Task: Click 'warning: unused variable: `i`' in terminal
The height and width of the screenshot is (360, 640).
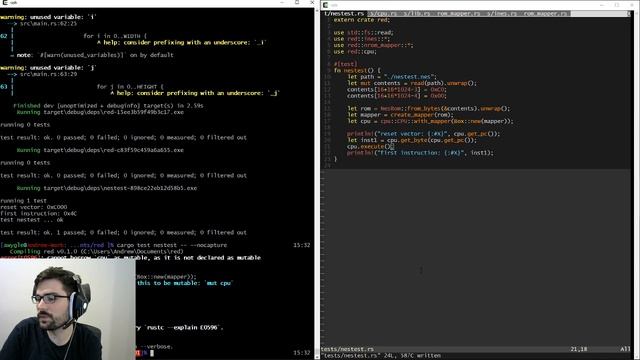Action: tap(48, 17)
